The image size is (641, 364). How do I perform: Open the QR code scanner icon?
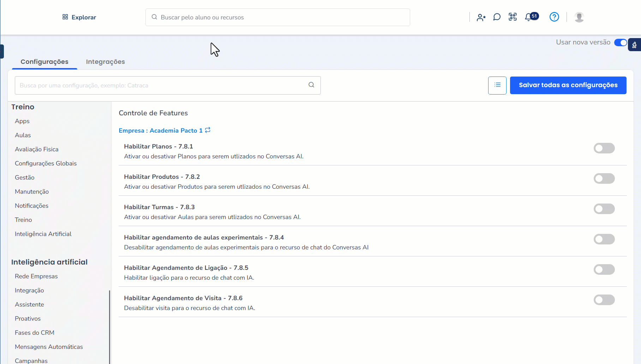tap(513, 17)
